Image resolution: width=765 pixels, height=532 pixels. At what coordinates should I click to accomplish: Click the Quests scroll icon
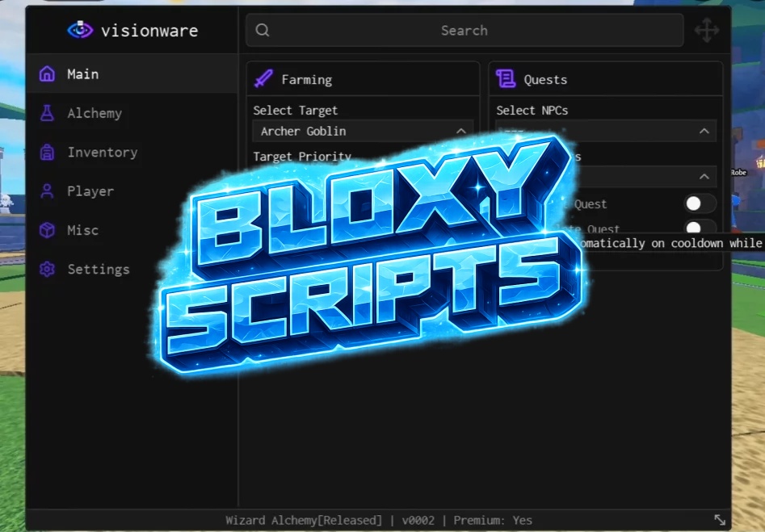point(506,78)
